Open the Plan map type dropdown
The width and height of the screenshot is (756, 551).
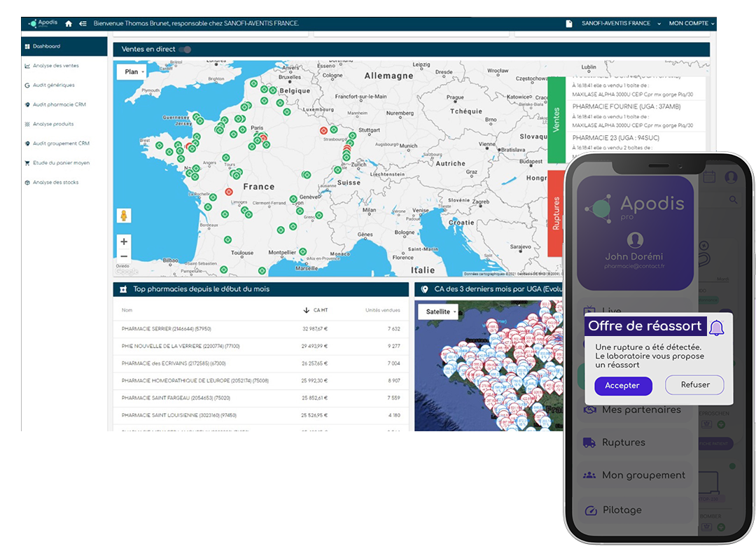click(x=134, y=72)
